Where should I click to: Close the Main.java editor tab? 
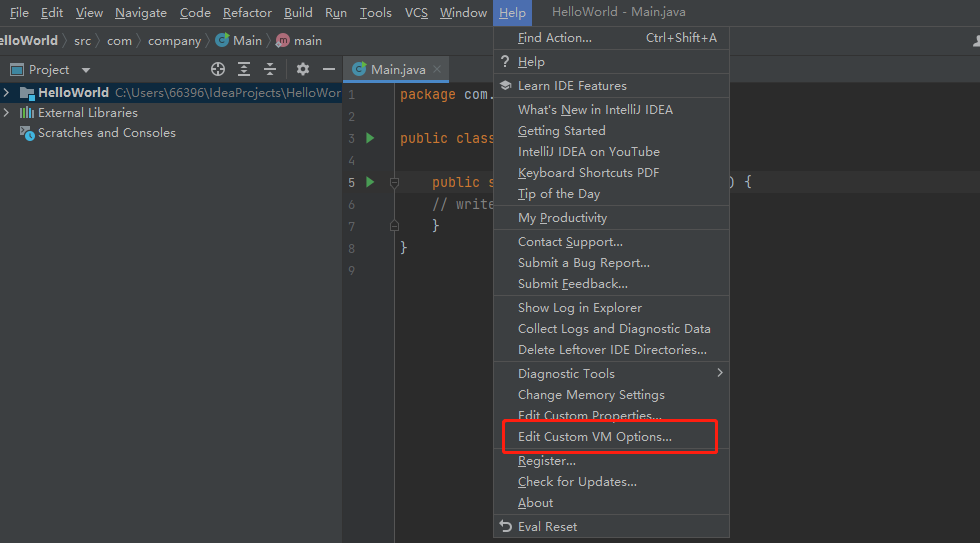point(437,69)
